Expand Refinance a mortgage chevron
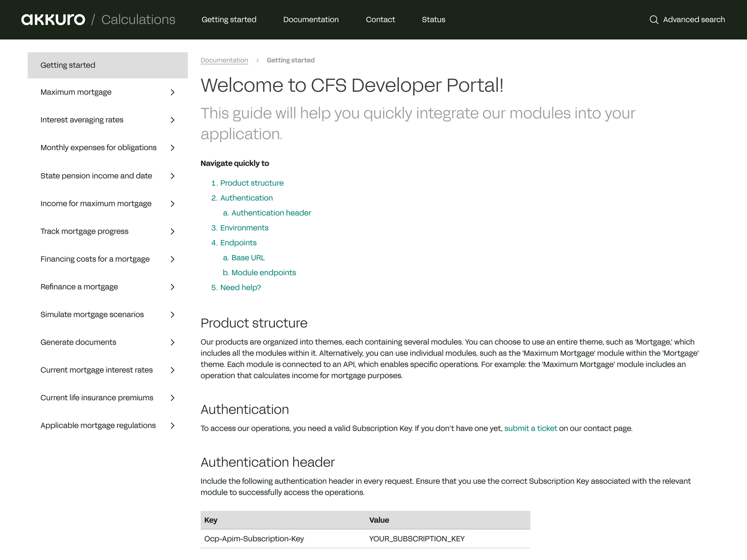The height and width of the screenshot is (560, 747). [173, 287]
